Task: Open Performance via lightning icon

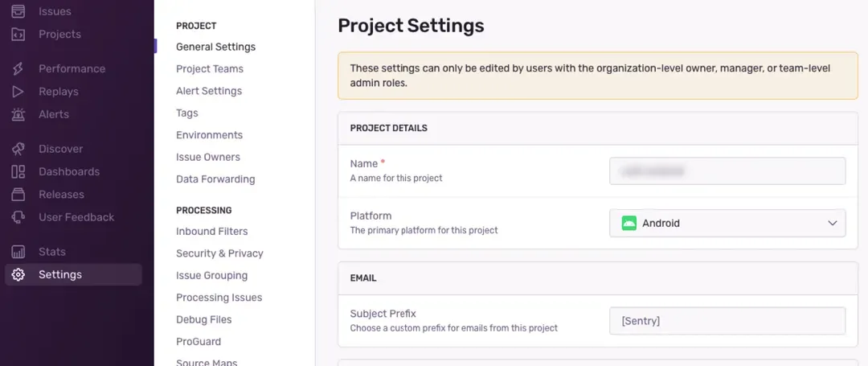Action: pos(18,69)
